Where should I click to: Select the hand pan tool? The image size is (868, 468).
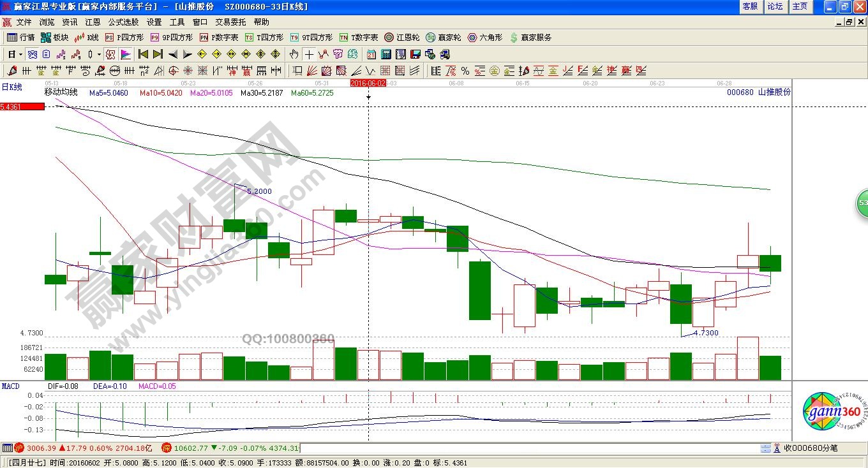294,54
